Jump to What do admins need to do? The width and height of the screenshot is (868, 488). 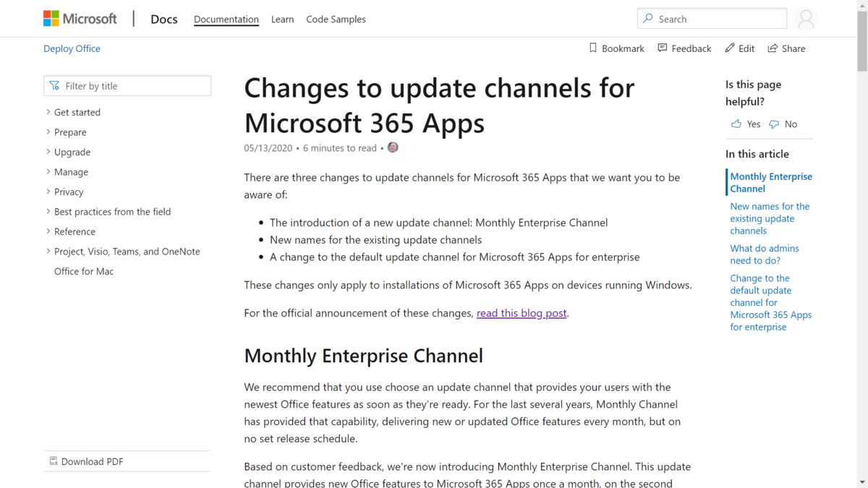tap(765, 254)
